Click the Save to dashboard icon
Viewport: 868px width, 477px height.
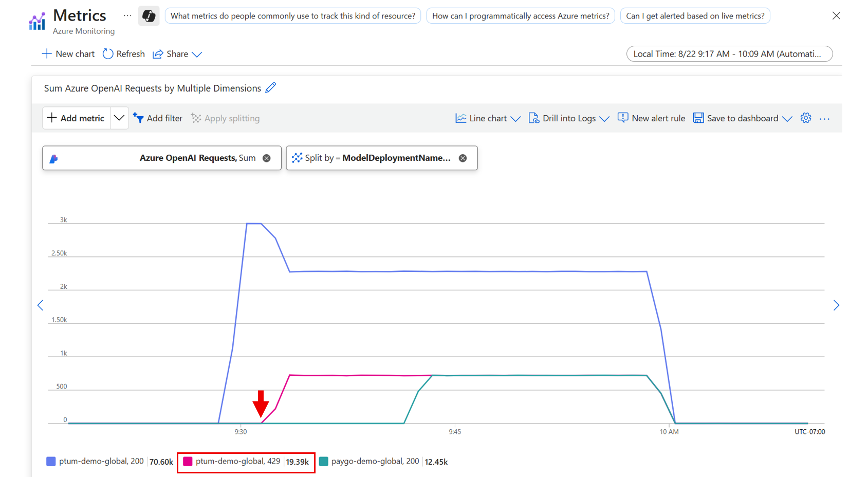(698, 118)
